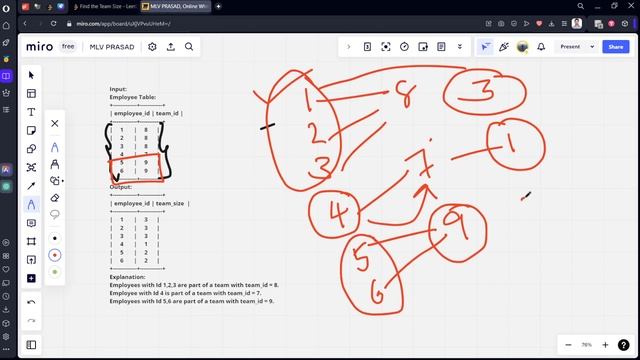Image resolution: width=640 pixels, height=360 pixels.
Task: Open the Present dropdown arrow
Action: click(x=592, y=47)
